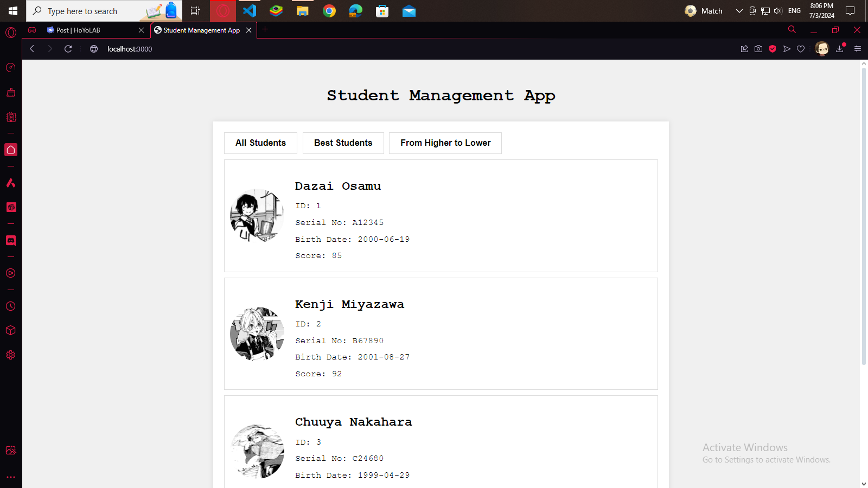This screenshot has width=868, height=488.
Task: Toggle the ad blocker shield in toolbar
Action: point(773,49)
